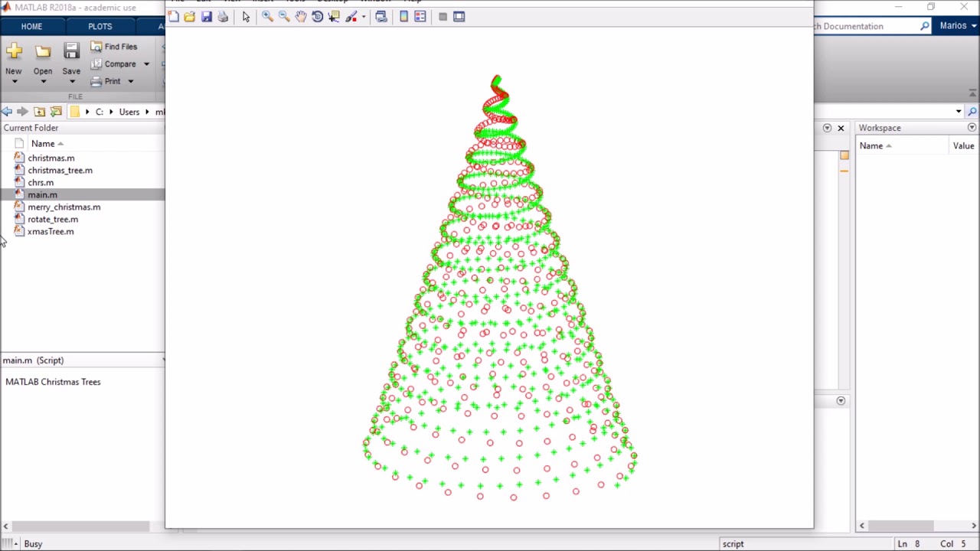Go forward with the gray arrow icon
Image resolution: width=980 pixels, height=551 pixels.
pyautogui.click(x=23, y=112)
